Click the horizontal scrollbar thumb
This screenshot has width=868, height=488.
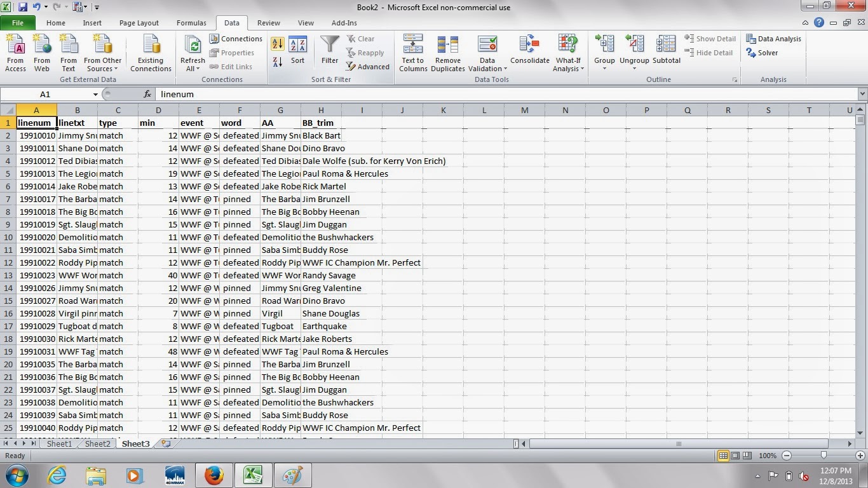(x=679, y=444)
